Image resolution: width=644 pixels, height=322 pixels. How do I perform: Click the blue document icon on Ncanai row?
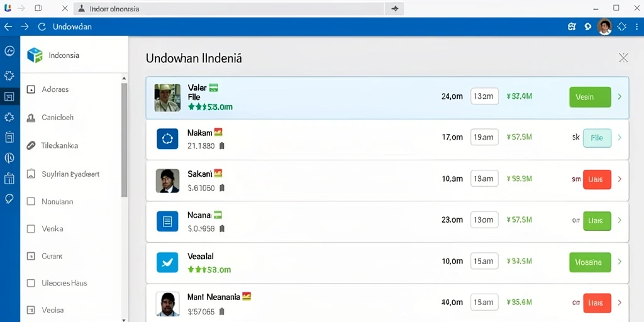click(x=167, y=221)
